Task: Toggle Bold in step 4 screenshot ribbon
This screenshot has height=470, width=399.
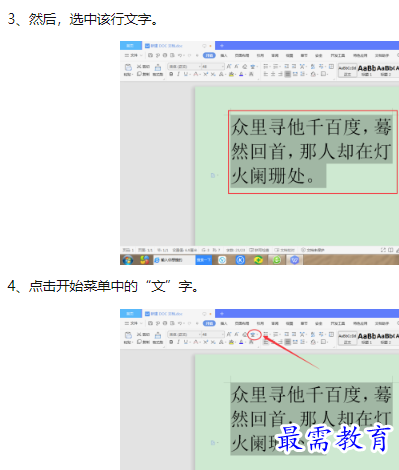Action: point(171,342)
